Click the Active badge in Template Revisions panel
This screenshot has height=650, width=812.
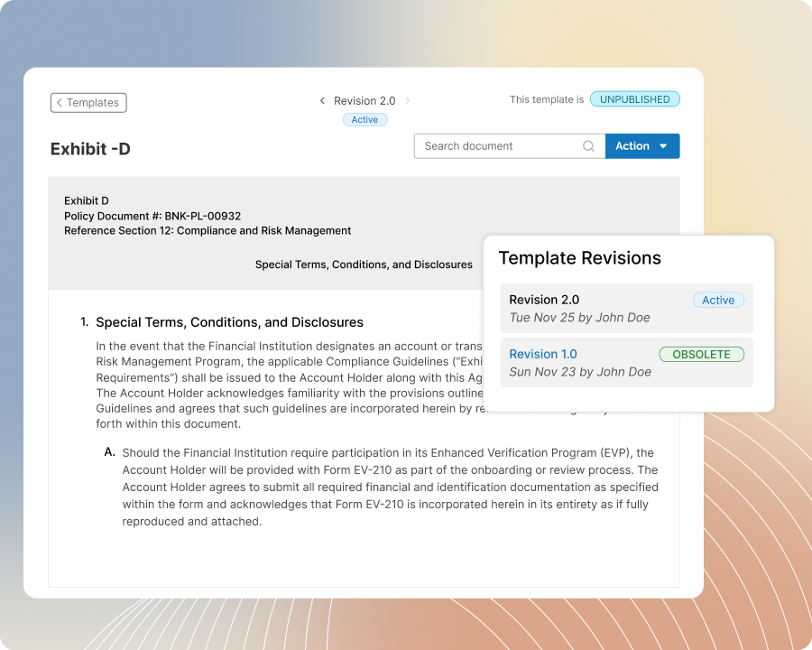(x=718, y=300)
